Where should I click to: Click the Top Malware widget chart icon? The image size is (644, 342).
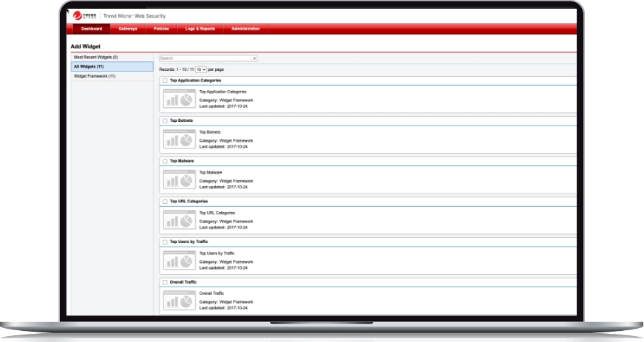point(179,179)
